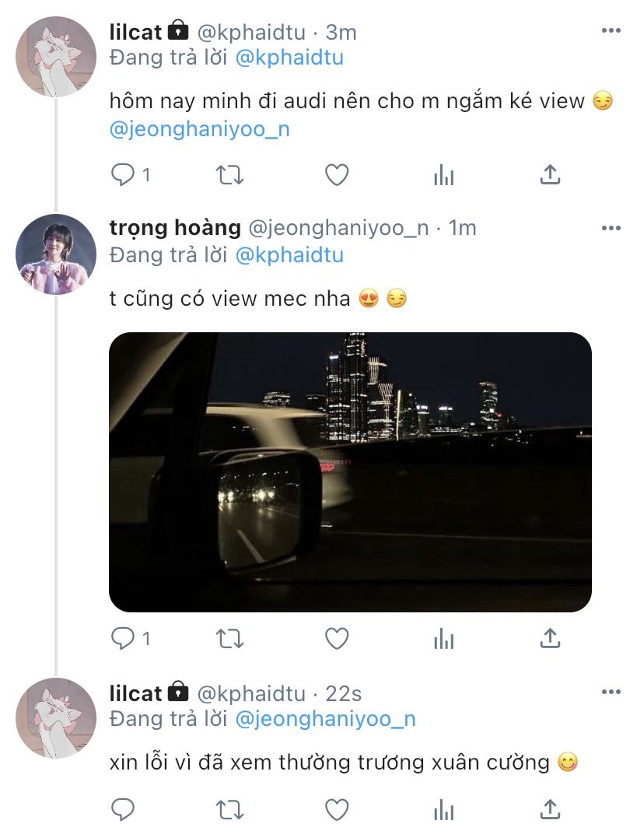Share trọng hoàng's tweet with photo
The image size is (644, 831).
[550, 637]
